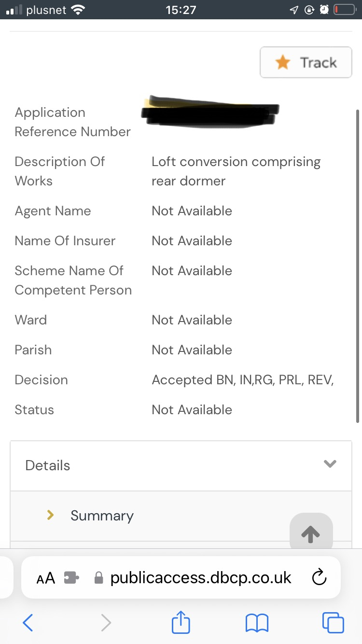
Task: Open the Safari share sheet icon
Action: point(181,622)
